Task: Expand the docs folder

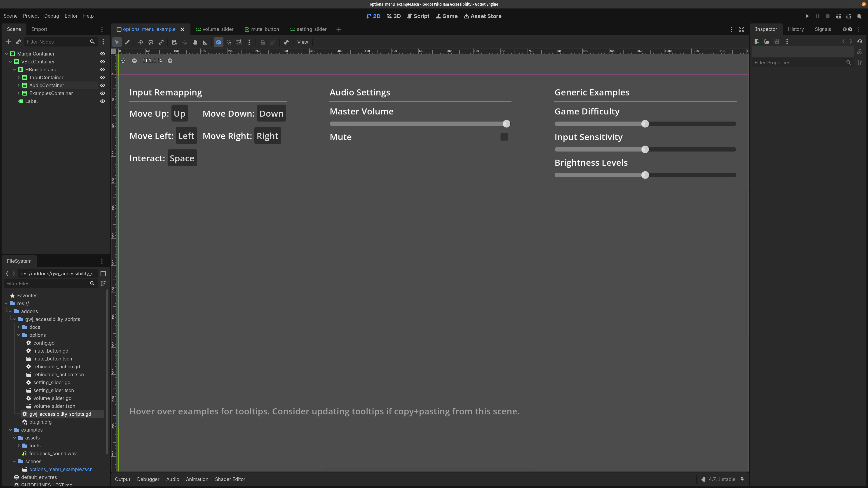Action: [19, 327]
